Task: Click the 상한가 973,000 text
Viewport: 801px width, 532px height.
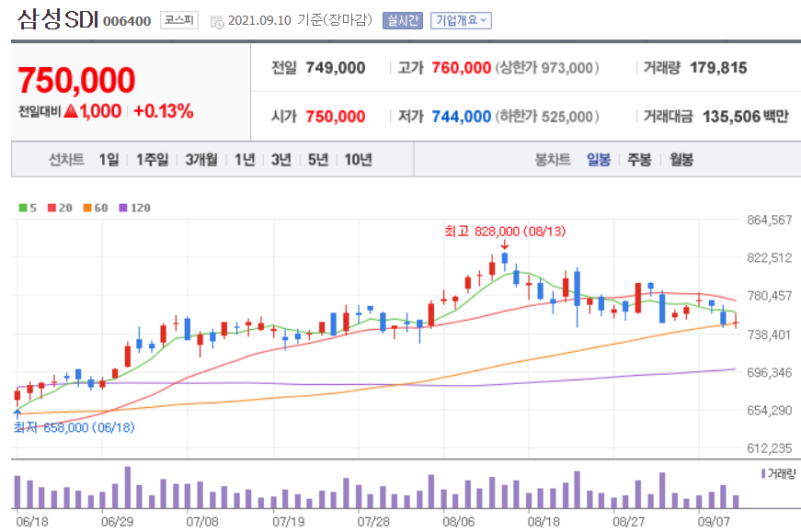Action: 546,68
